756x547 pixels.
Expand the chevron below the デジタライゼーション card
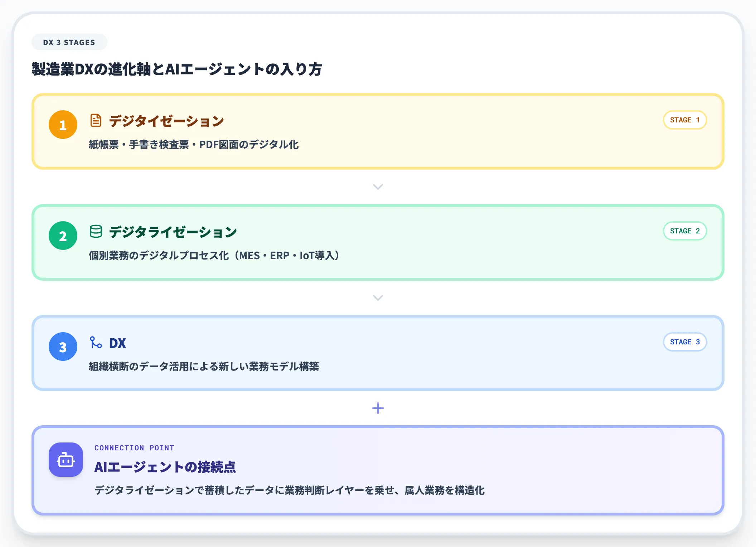click(x=378, y=298)
